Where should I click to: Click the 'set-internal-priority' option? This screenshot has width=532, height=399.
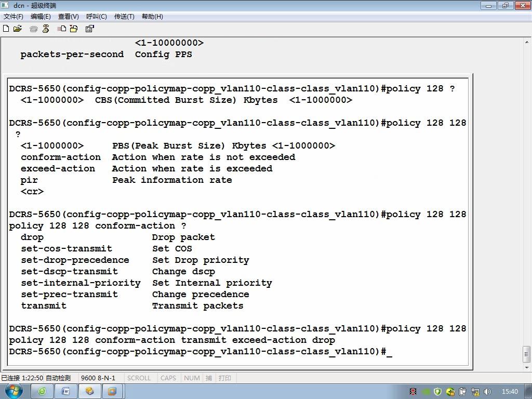pyautogui.click(x=81, y=283)
